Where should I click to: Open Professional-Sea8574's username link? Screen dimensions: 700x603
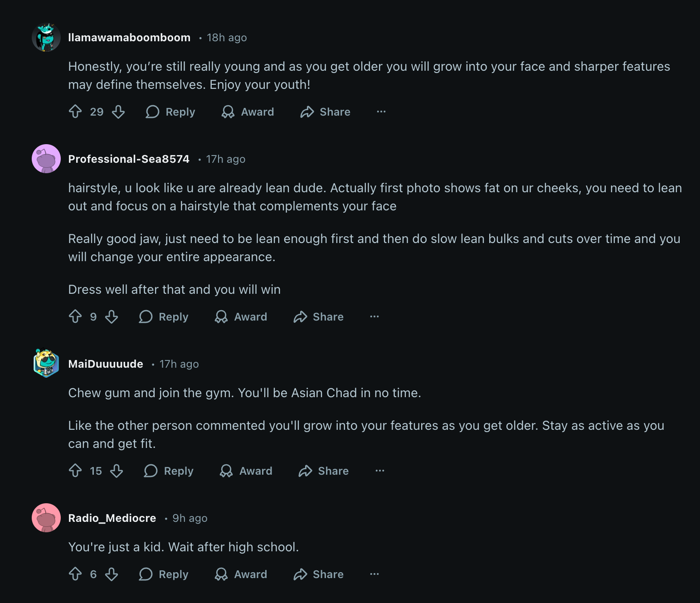(x=129, y=159)
